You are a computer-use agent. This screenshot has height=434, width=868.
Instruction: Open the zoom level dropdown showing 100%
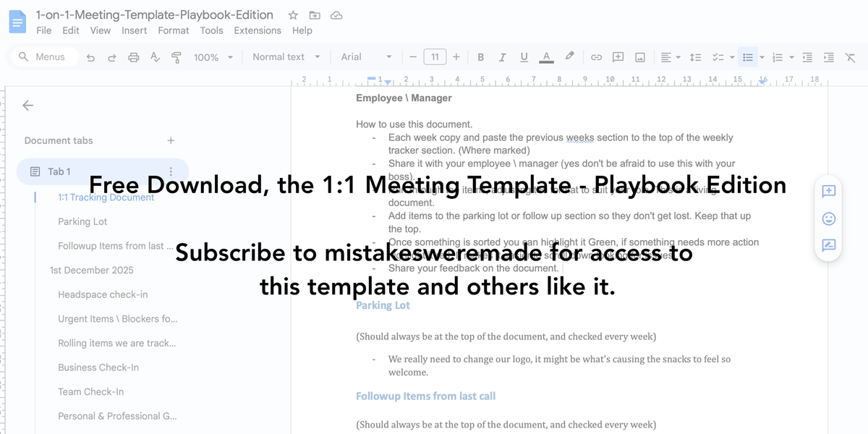[213, 56]
